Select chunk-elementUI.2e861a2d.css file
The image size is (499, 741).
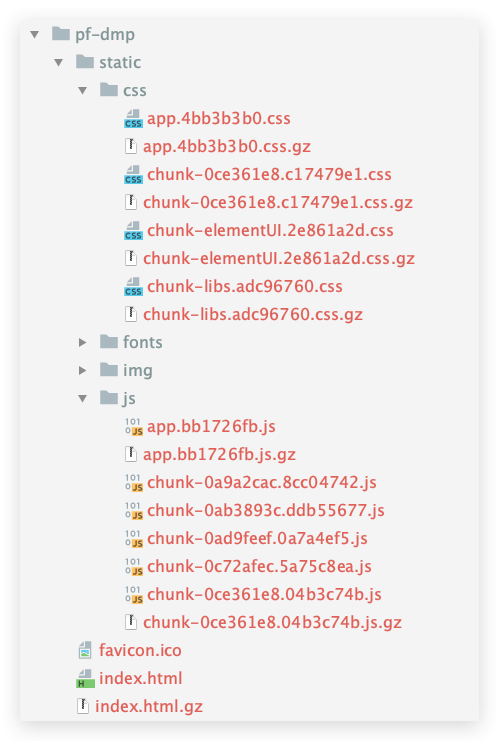click(270, 231)
